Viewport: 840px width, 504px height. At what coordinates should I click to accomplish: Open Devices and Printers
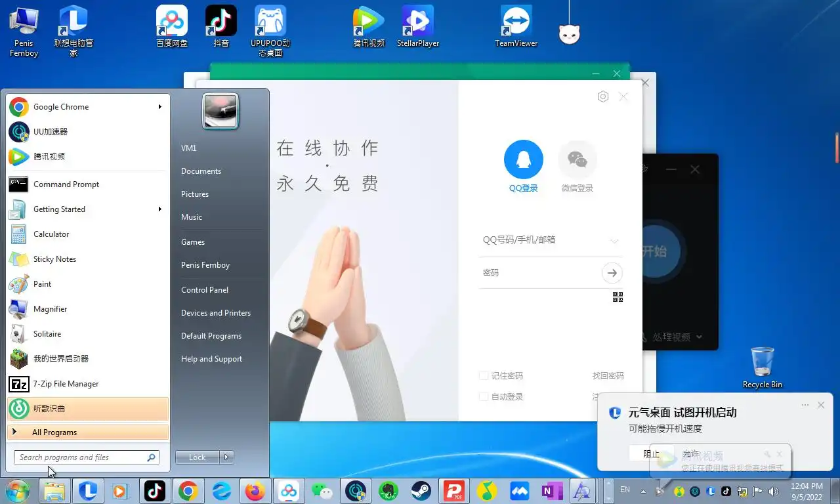pyautogui.click(x=216, y=313)
